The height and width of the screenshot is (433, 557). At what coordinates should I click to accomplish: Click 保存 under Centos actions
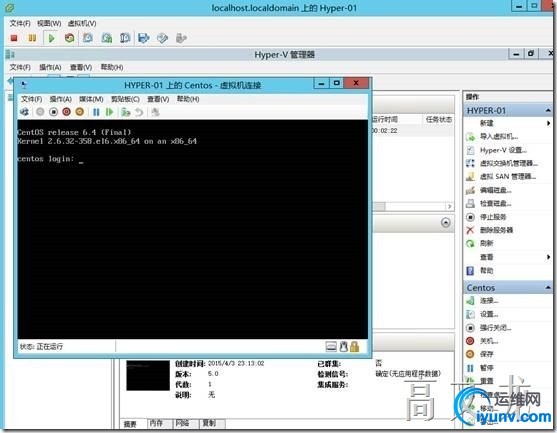[486, 354]
